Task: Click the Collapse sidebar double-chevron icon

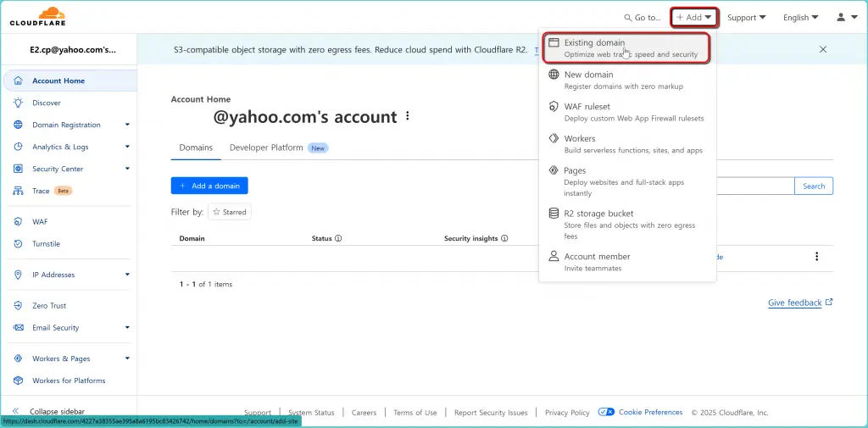Action: point(15,411)
